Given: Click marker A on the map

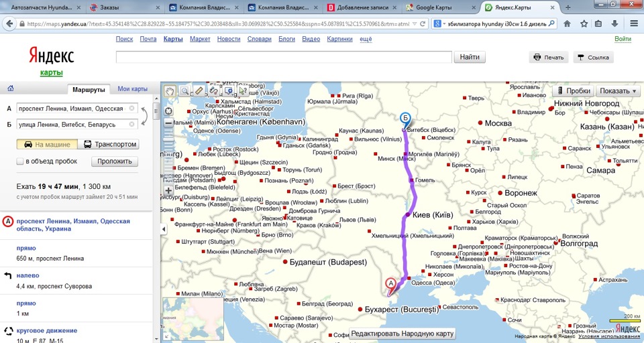Looking at the screenshot, I should [391, 283].
